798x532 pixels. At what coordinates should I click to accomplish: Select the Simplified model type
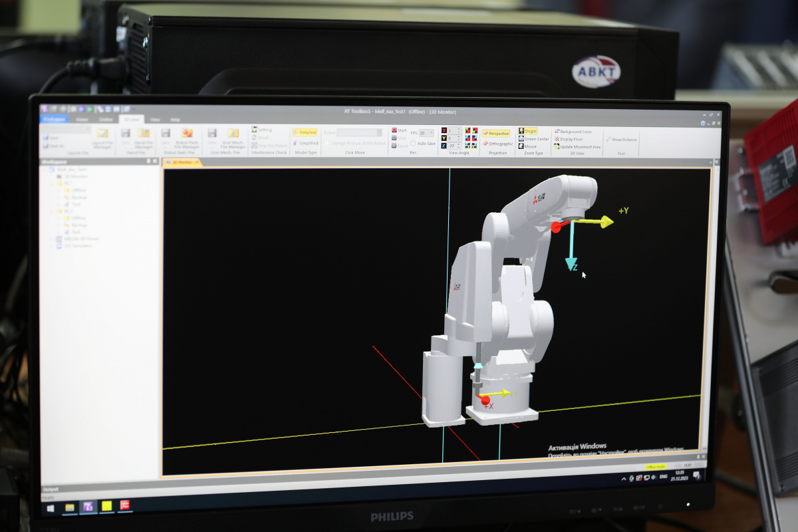[305, 142]
